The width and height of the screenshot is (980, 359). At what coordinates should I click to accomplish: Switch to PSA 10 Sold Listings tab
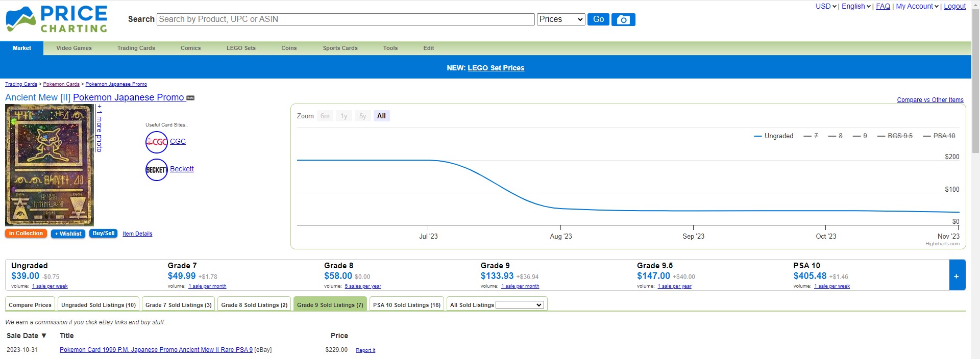pyautogui.click(x=406, y=305)
